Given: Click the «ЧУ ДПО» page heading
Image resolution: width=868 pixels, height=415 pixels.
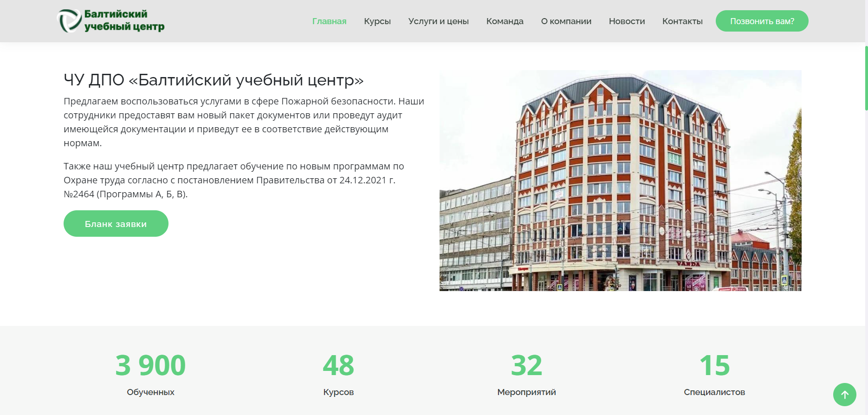Looking at the screenshot, I should [213, 80].
